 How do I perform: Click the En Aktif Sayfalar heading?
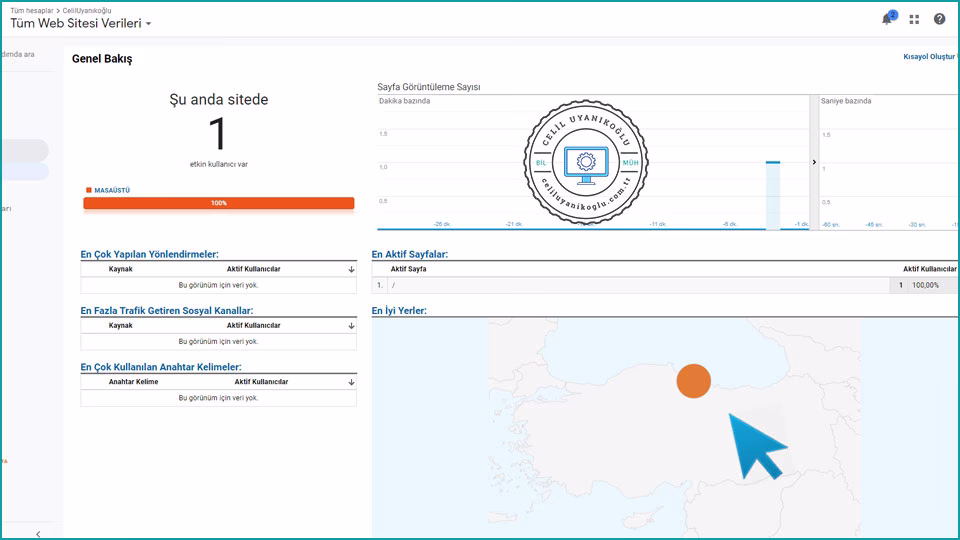410,254
